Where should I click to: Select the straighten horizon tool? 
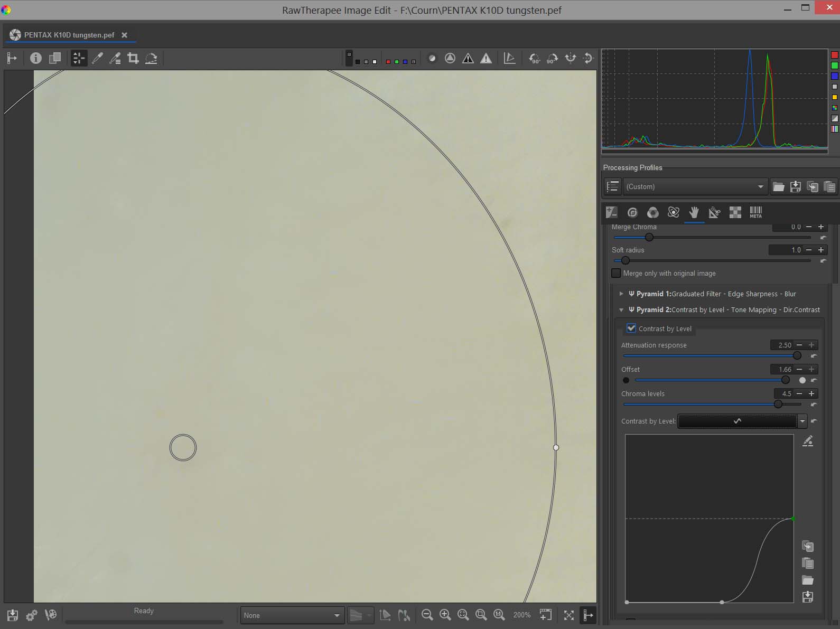click(151, 59)
